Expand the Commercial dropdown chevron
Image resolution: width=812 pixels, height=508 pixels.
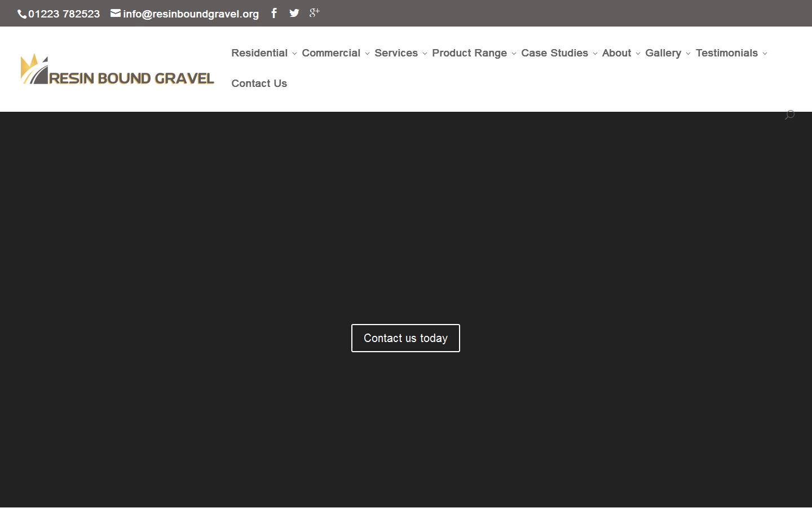pyautogui.click(x=367, y=54)
